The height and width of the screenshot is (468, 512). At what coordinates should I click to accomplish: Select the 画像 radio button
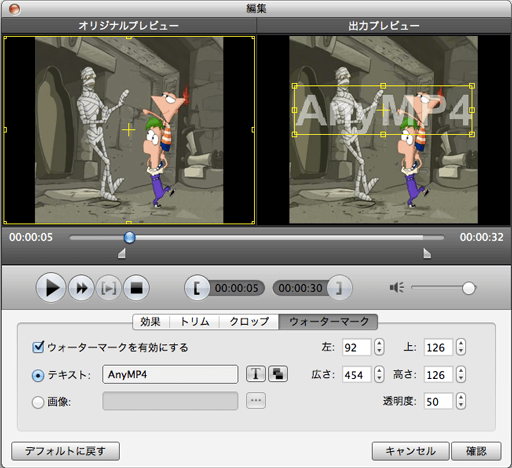pyautogui.click(x=38, y=402)
